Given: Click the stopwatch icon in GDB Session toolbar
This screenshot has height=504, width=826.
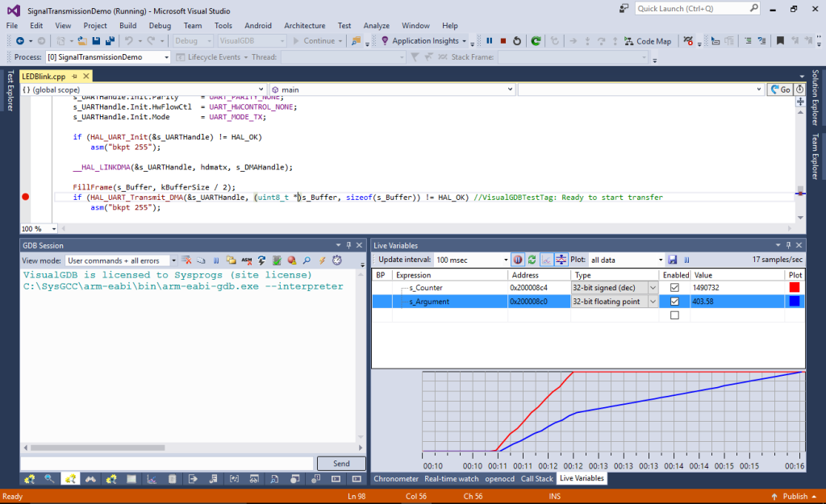Looking at the screenshot, I should tap(337, 260).
